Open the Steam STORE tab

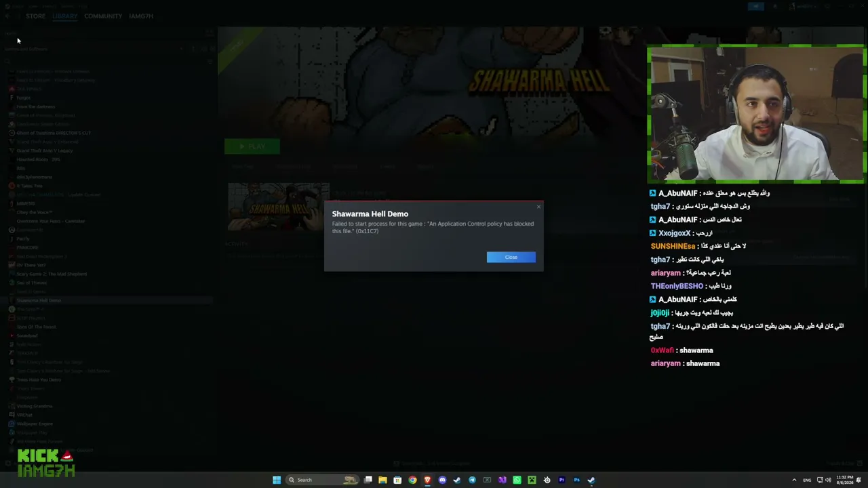(x=35, y=16)
